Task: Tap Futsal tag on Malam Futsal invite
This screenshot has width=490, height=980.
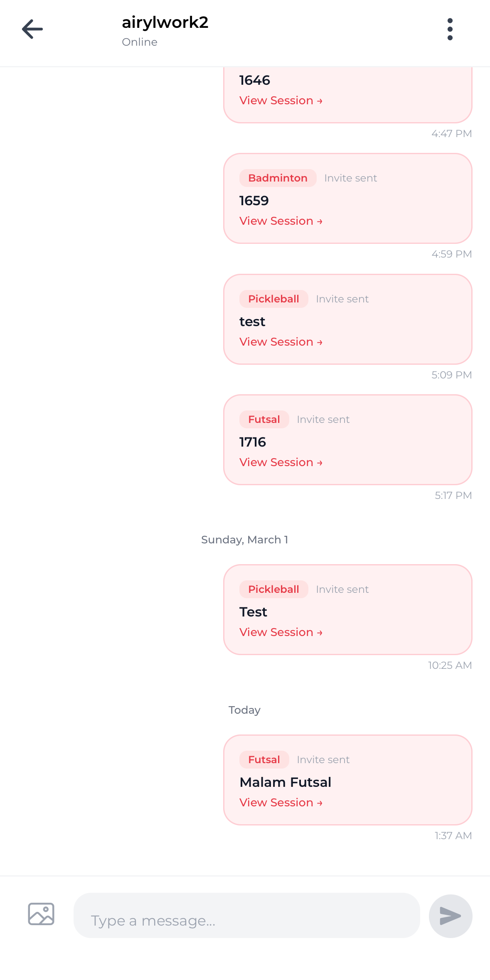Action: click(264, 760)
